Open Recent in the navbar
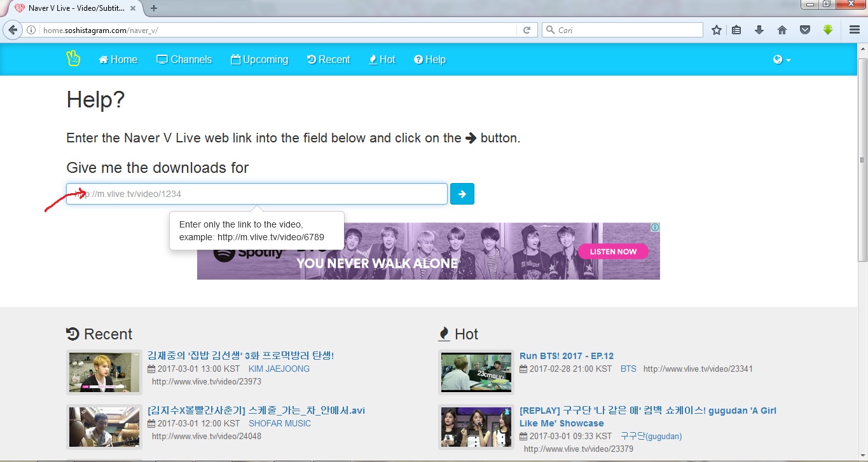Screen dimensions: 868x462 (x=329, y=60)
